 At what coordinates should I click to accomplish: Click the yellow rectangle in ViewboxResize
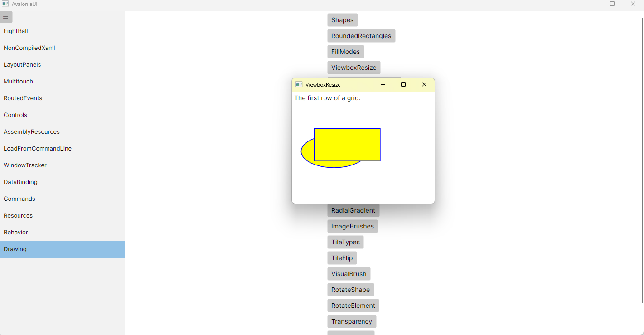pyautogui.click(x=347, y=145)
